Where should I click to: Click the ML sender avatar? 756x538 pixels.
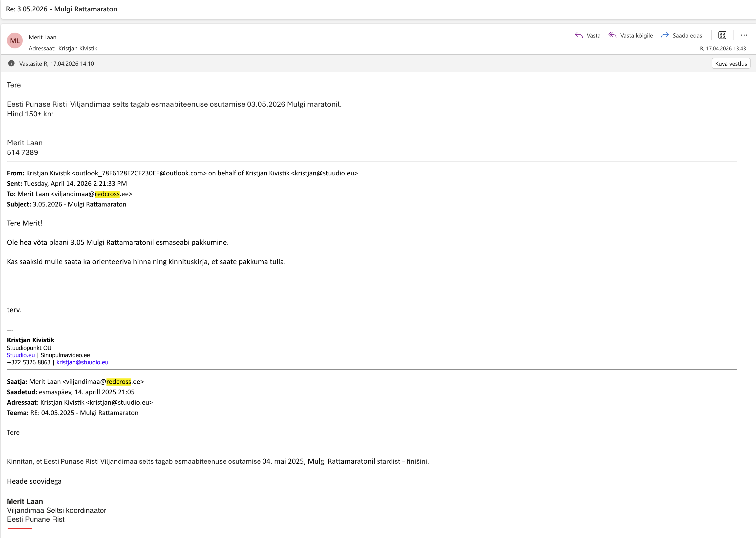[x=15, y=41]
